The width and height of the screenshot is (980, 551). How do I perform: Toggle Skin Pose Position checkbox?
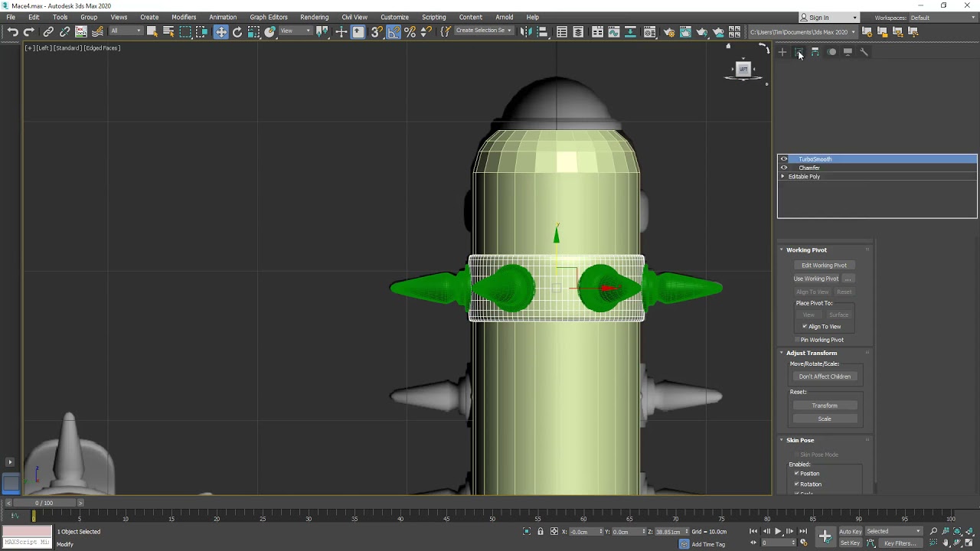(796, 474)
